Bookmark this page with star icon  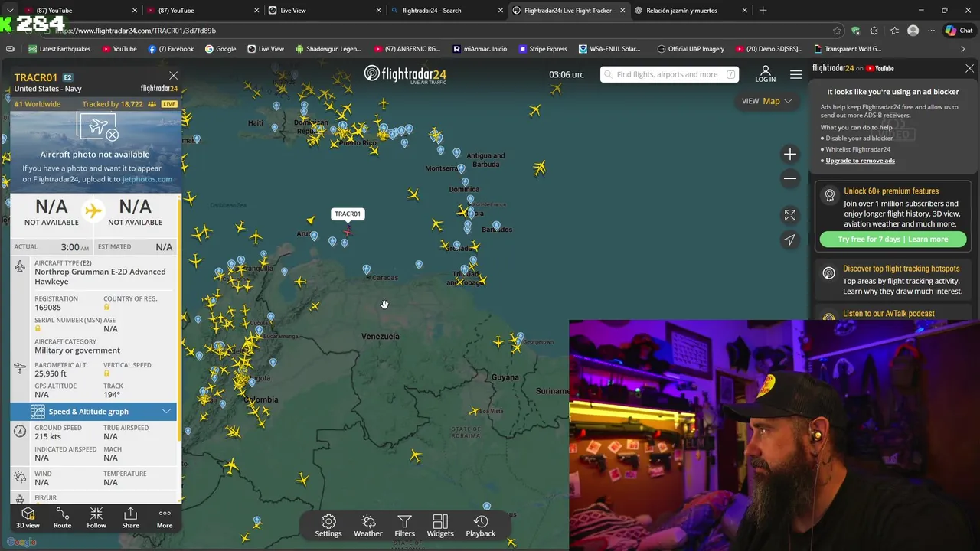tap(837, 31)
